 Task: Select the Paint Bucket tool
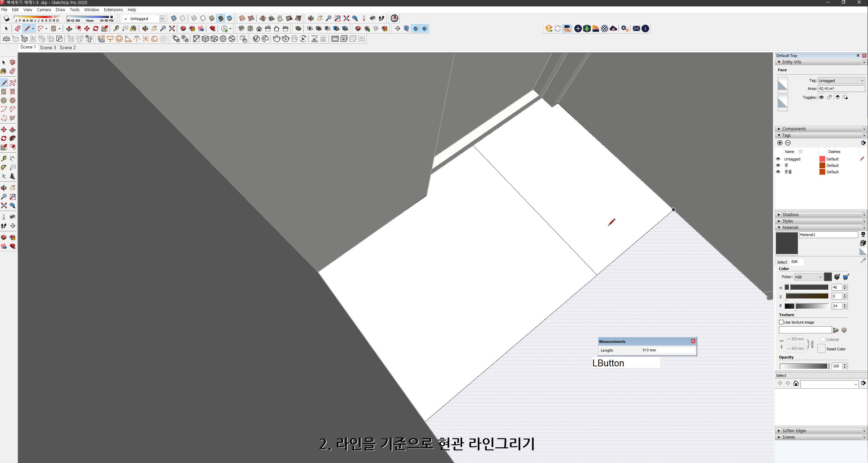point(4,71)
